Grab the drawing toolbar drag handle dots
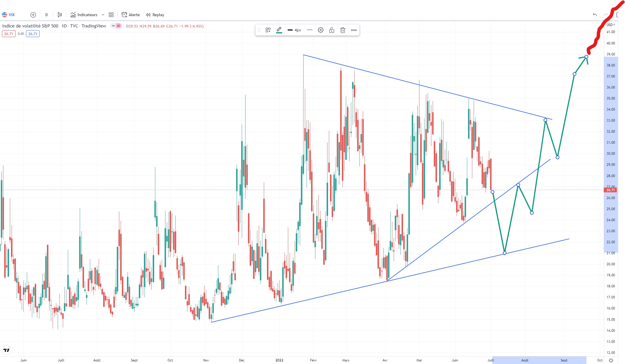This screenshot has width=625, height=364. (259, 30)
